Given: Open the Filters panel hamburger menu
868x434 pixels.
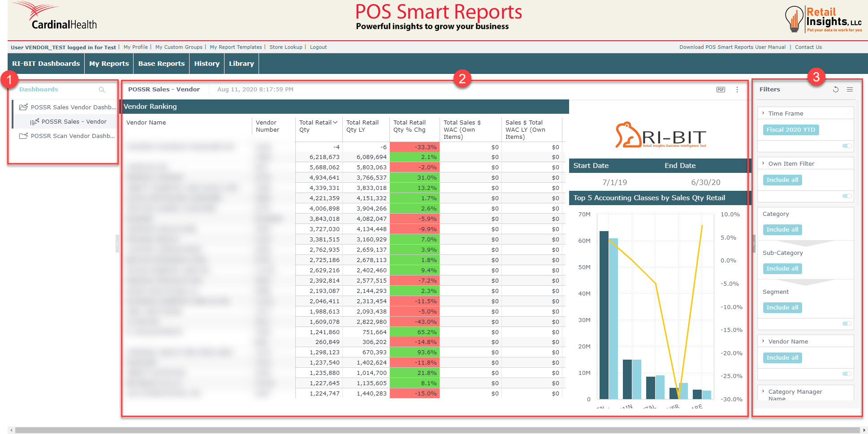Looking at the screenshot, I should [850, 90].
